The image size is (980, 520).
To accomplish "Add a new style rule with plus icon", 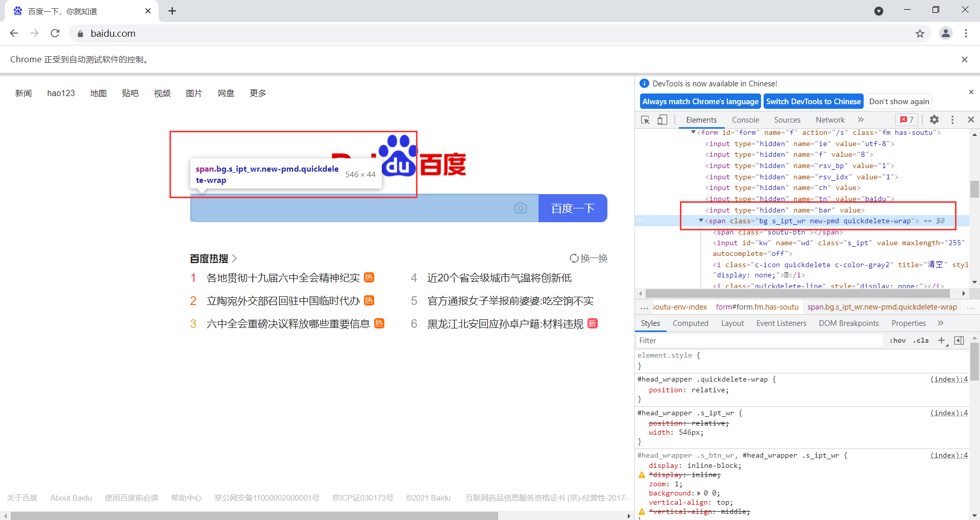I will pos(942,341).
